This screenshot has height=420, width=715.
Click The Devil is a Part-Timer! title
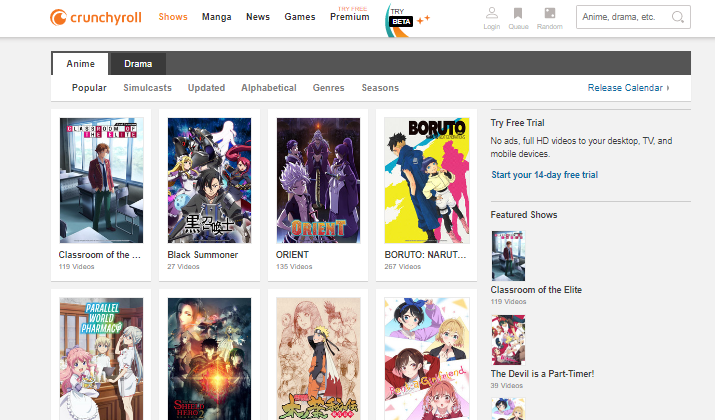click(x=542, y=373)
